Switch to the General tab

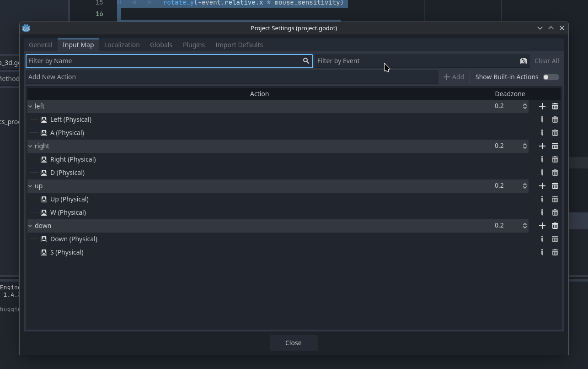(41, 45)
